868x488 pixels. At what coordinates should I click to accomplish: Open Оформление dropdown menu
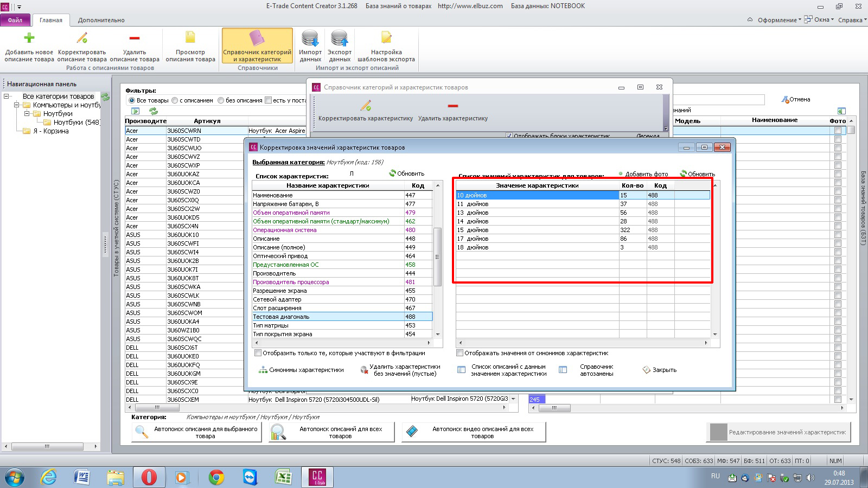coord(780,20)
